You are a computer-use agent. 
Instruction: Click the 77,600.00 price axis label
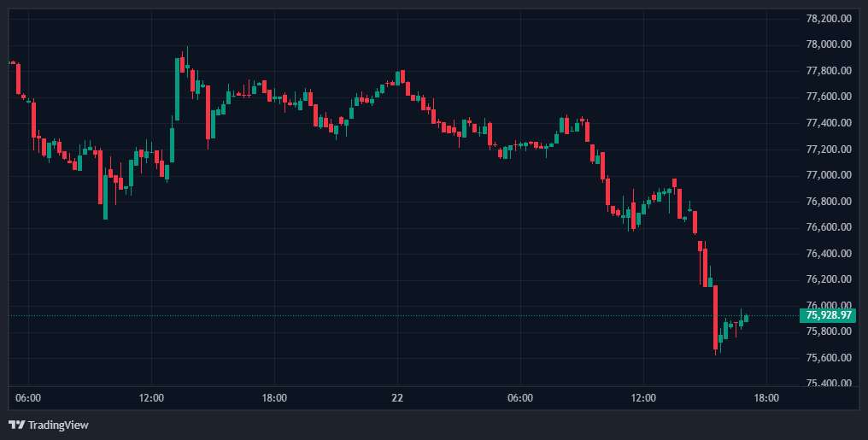pyautogui.click(x=829, y=97)
